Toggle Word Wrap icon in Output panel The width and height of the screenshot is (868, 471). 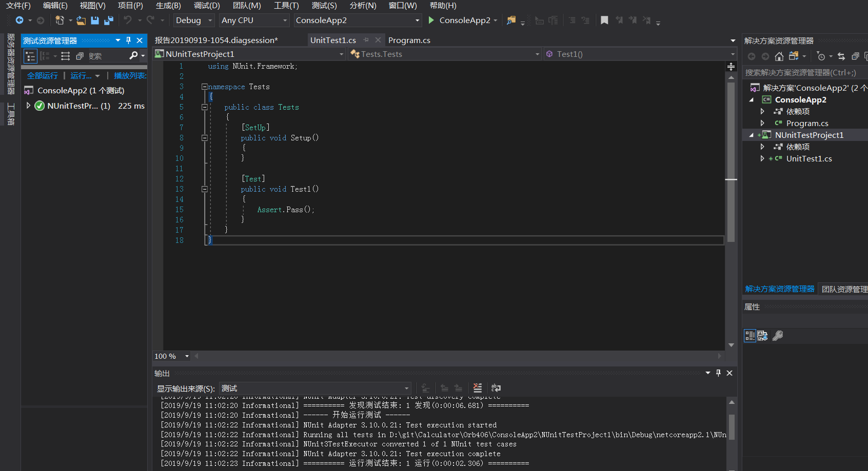click(496, 388)
